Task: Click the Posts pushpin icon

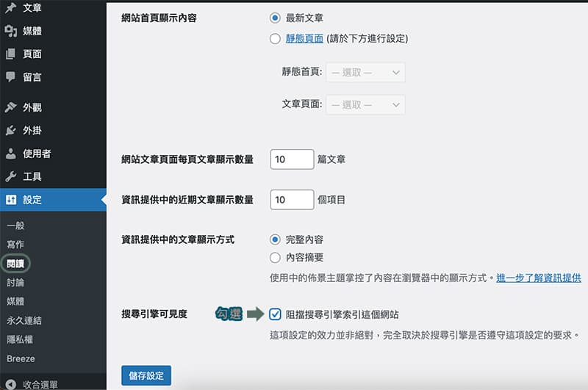Action: pyautogui.click(x=10, y=7)
